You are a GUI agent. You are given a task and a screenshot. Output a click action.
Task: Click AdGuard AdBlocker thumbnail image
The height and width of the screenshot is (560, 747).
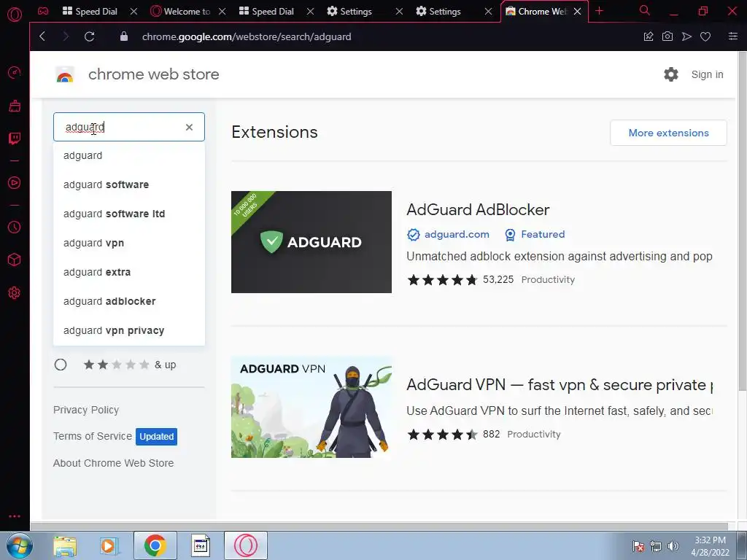[311, 242]
